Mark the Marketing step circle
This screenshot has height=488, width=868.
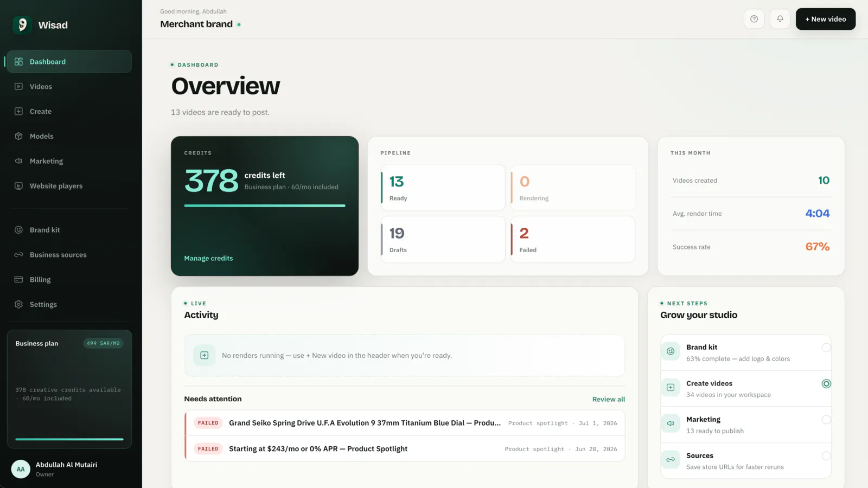[826, 420]
